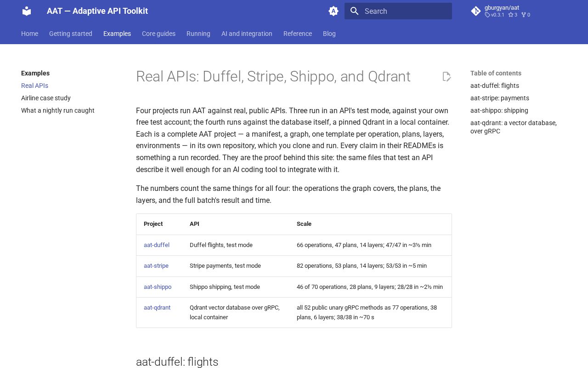588x368 pixels.
Task: Open the aat-stripe project link in table
Action: tap(156, 266)
